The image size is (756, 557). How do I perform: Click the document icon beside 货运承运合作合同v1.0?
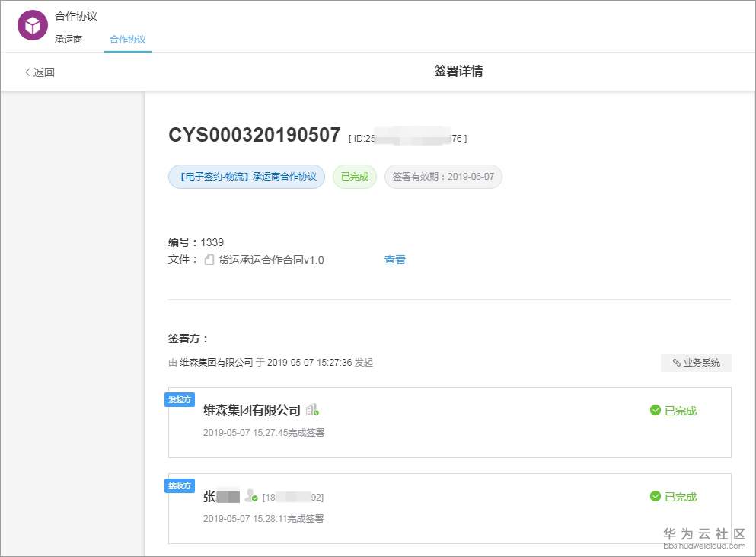click(209, 260)
